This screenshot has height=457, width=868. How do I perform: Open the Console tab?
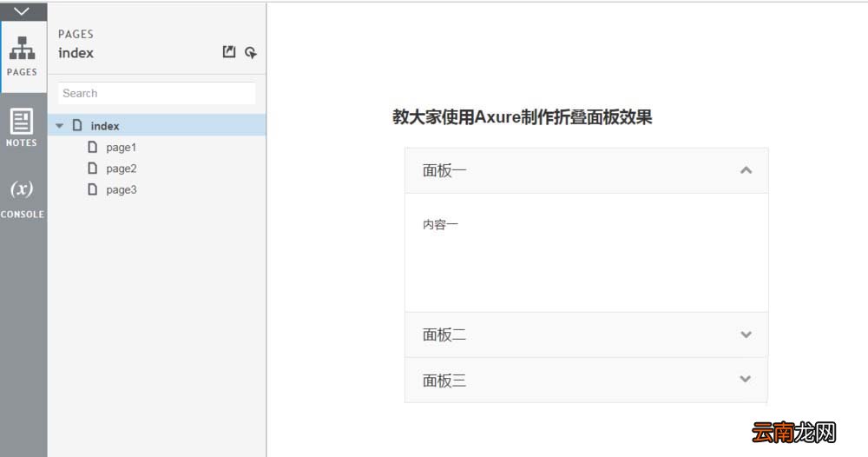coord(23,199)
